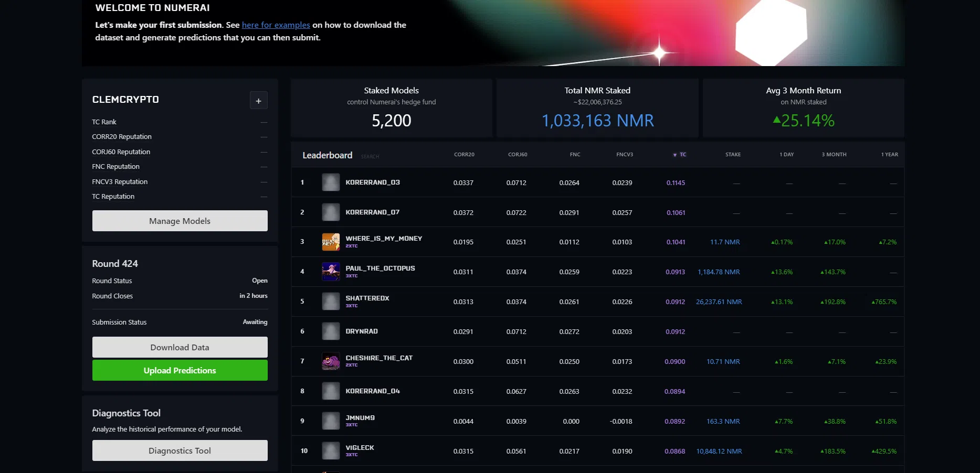Click Manage Models button

coord(180,221)
